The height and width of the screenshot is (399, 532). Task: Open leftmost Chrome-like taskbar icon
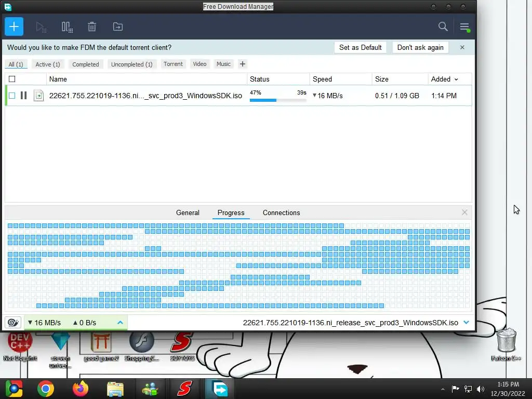tap(14, 389)
